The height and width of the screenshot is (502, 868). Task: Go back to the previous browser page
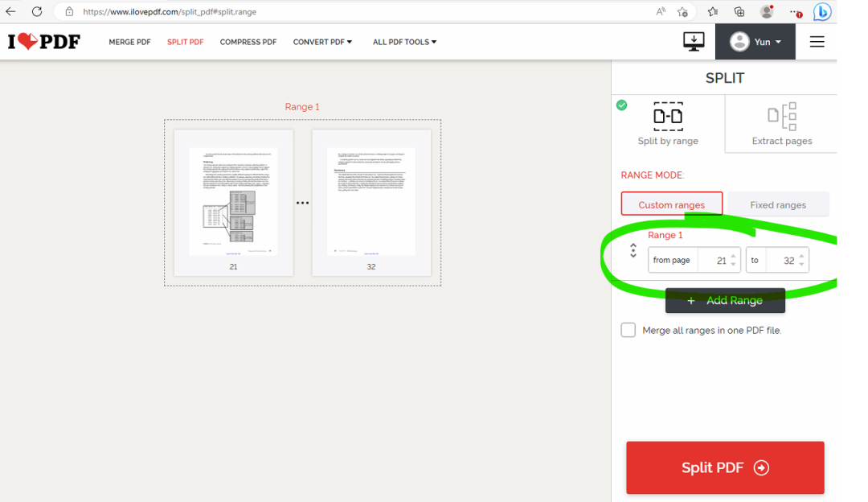click(x=10, y=11)
